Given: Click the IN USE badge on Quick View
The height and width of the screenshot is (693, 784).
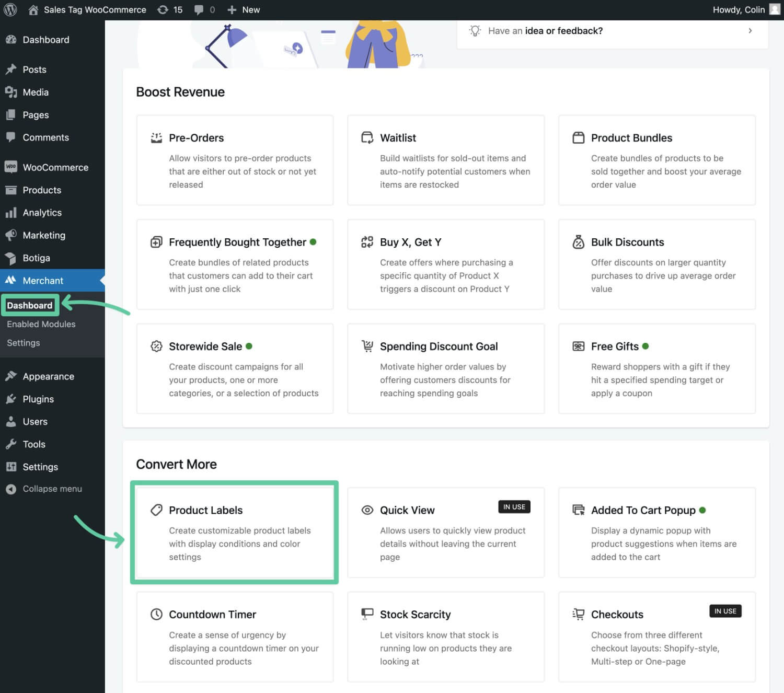Looking at the screenshot, I should coord(514,507).
